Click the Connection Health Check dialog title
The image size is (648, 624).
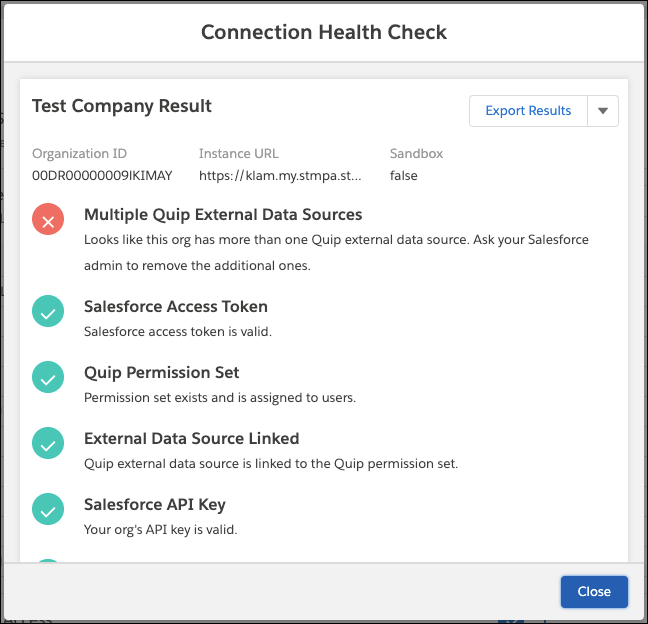pos(324,32)
